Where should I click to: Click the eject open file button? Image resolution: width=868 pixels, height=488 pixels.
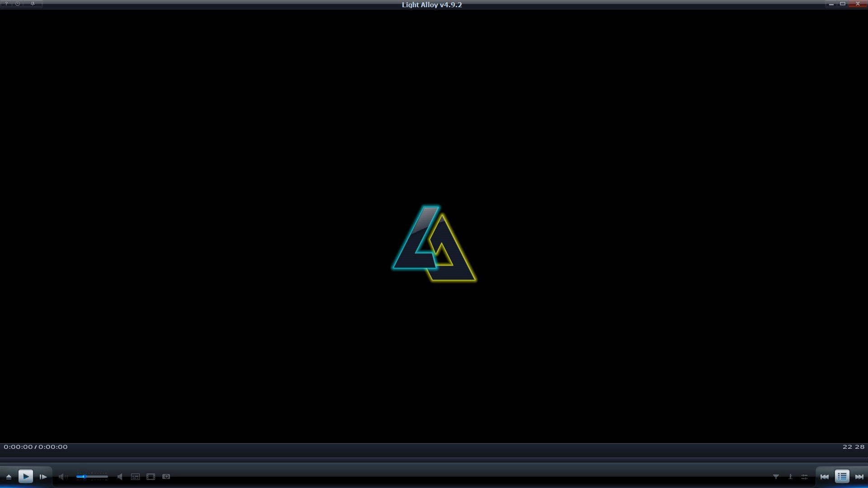pos(9,477)
